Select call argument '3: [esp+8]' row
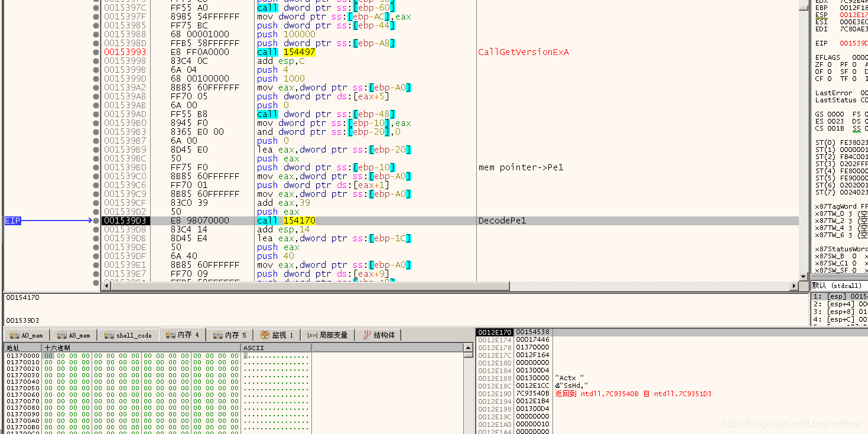This screenshot has width=868, height=434. click(x=839, y=312)
